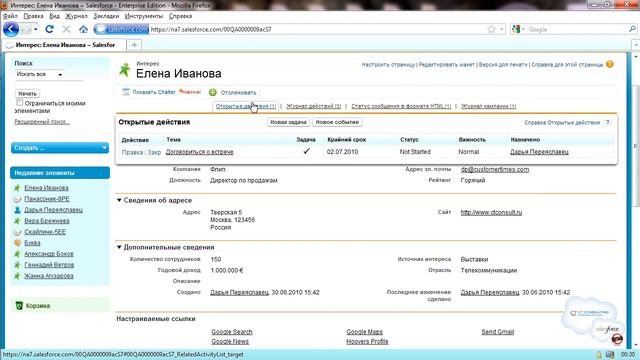Sort by Крайний срок column header
The width and height of the screenshot is (640, 360).
tap(347, 140)
